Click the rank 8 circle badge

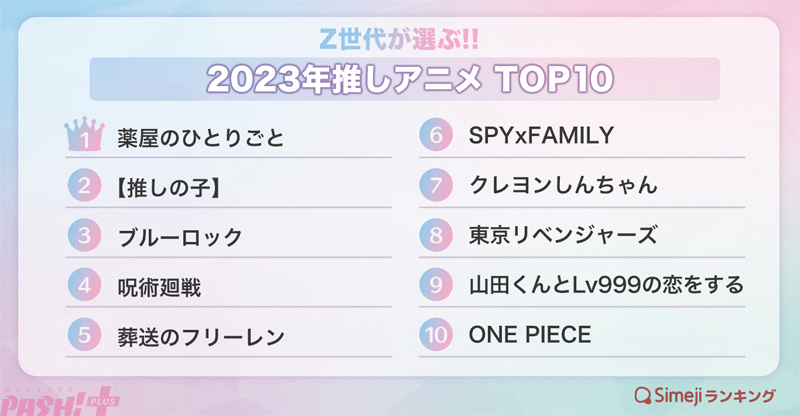coord(437,236)
